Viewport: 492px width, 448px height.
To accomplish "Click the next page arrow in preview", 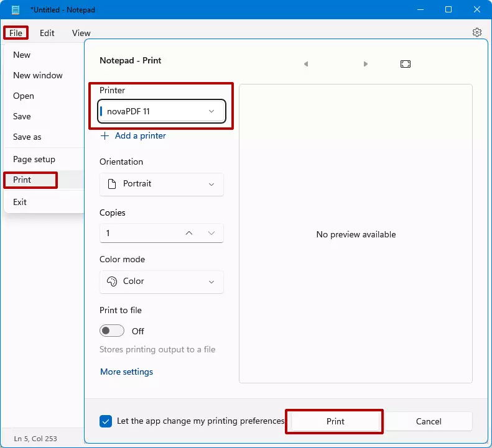I will tap(366, 64).
